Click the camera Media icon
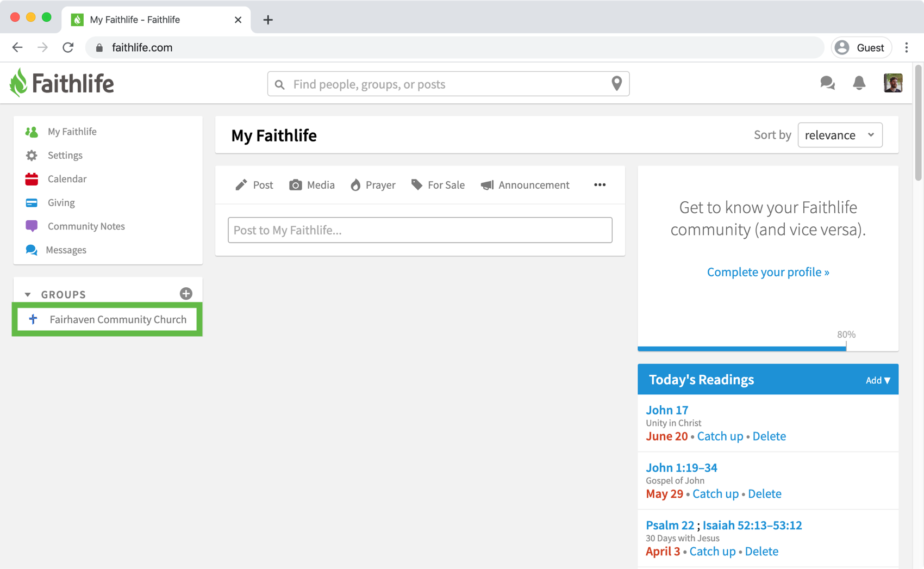924x569 pixels. pyautogui.click(x=295, y=185)
